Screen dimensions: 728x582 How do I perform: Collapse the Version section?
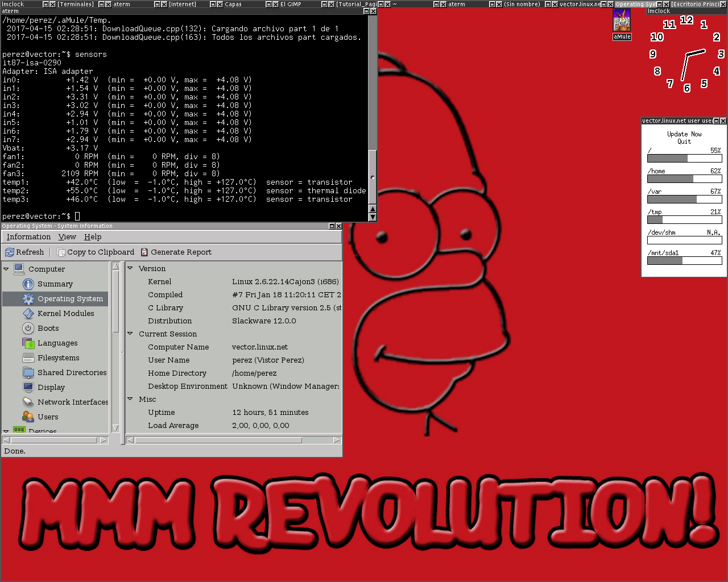click(x=130, y=268)
